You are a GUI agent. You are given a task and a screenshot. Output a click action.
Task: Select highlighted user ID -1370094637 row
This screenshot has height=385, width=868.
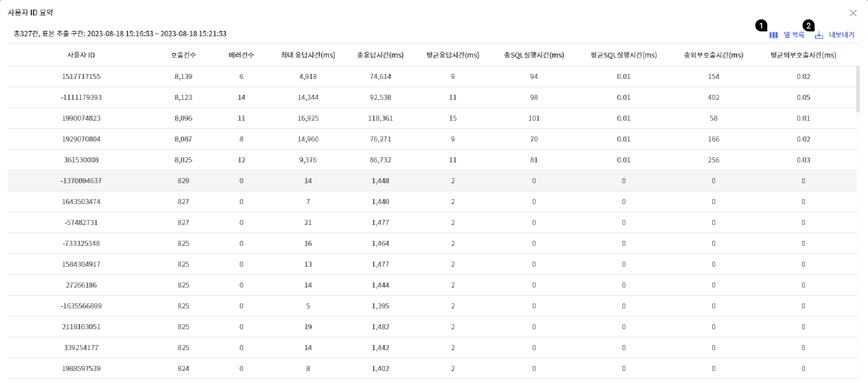[81, 181]
